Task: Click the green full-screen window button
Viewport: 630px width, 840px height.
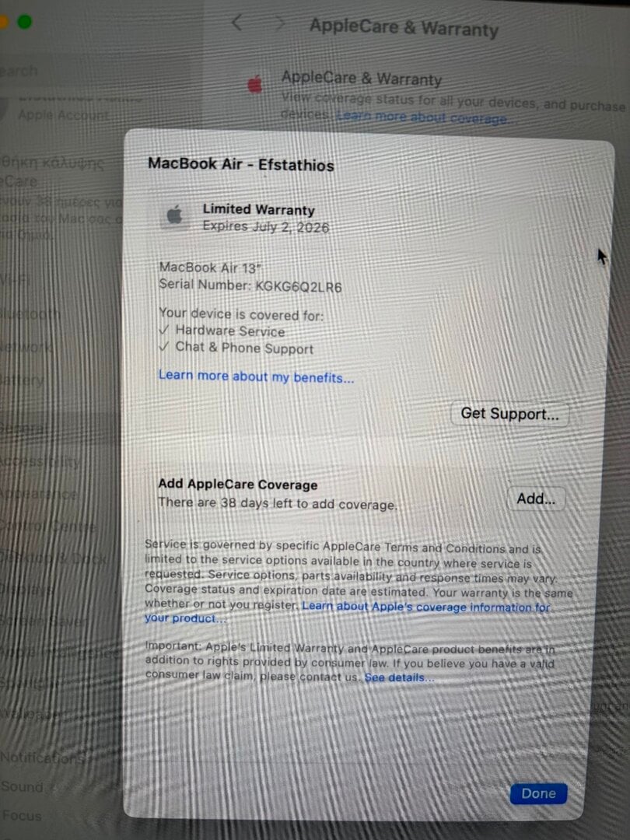Action: pyautogui.click(x=25, y=22)
